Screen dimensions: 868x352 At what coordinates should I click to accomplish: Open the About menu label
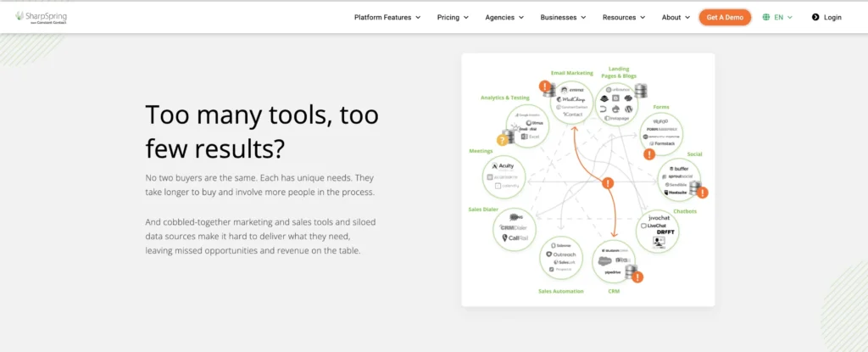point(671,17)
